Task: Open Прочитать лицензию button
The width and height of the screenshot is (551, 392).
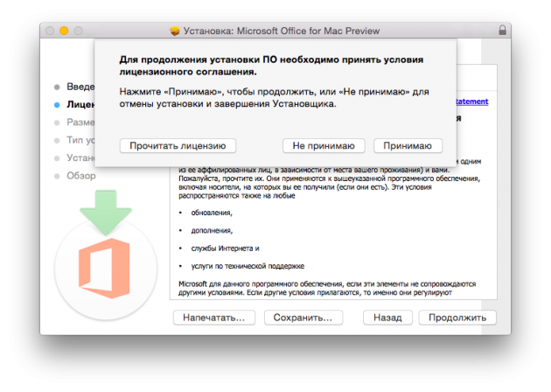Action: pos(178,145)
